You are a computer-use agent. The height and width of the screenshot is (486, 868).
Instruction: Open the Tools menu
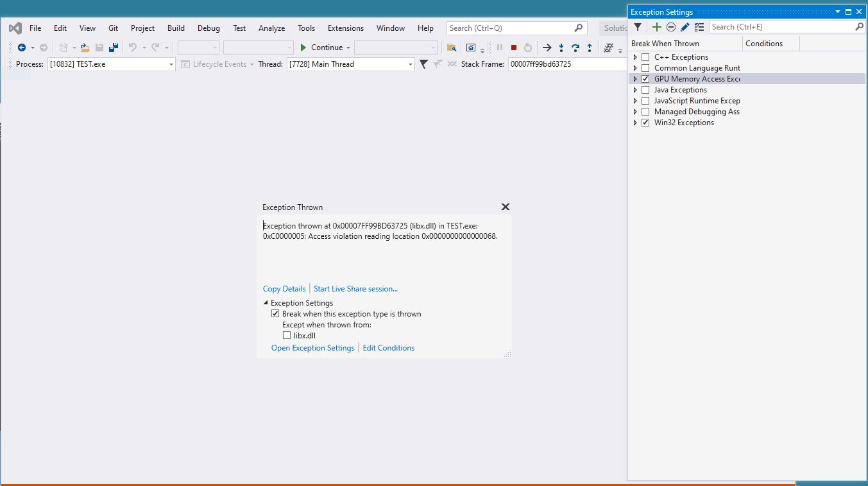click(306, 28)
